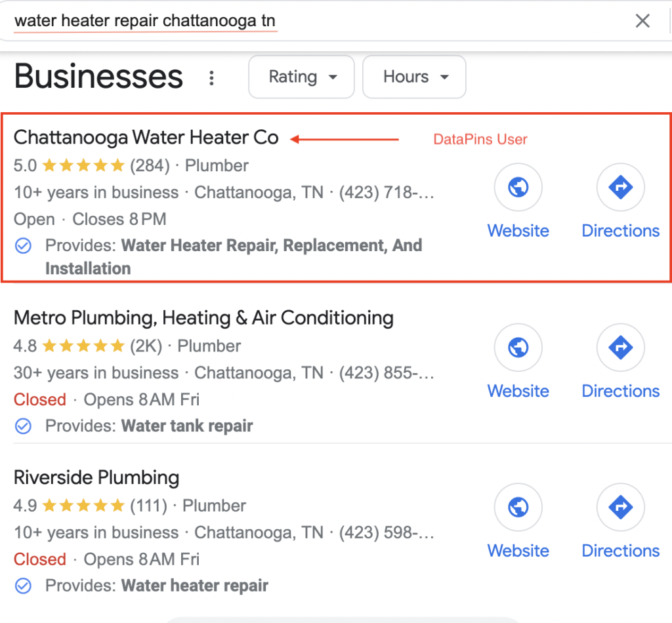The height and width of the screenshot is (623, 672).
Task: Click Riverside Plumbing's 'Closed · Opens 8 AM Fri' text
Action: pos(107,559)
